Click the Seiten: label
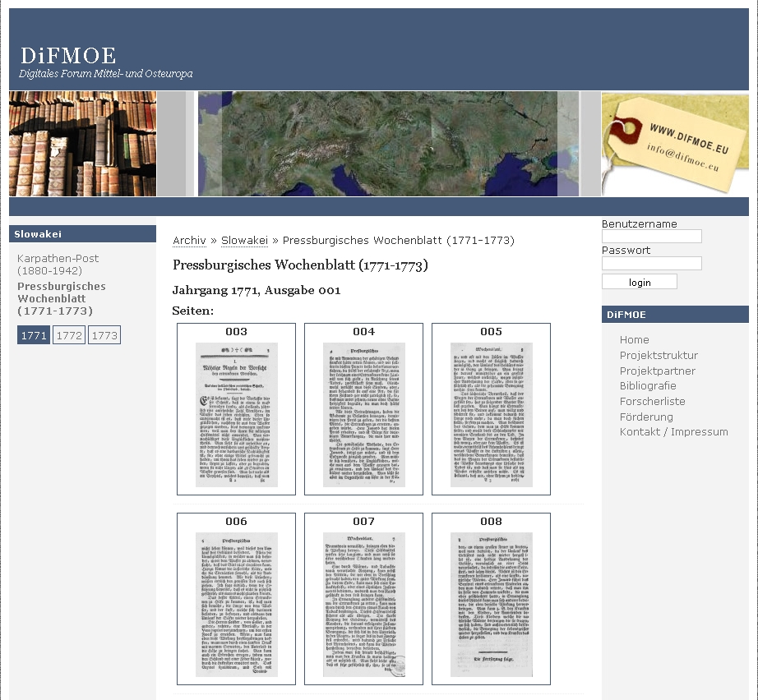Image resolution: width=758 pixels, height=700 pixels. (x=193, y=311)
